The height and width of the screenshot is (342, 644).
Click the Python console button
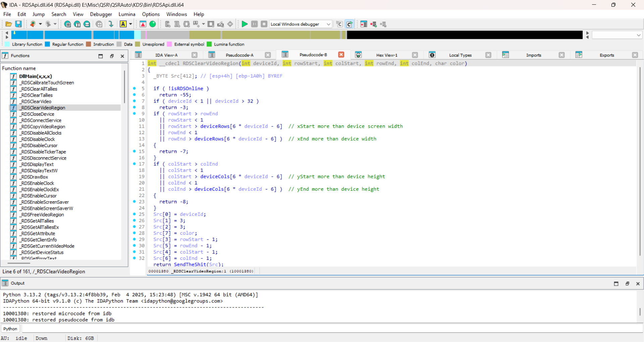point(10,329)
